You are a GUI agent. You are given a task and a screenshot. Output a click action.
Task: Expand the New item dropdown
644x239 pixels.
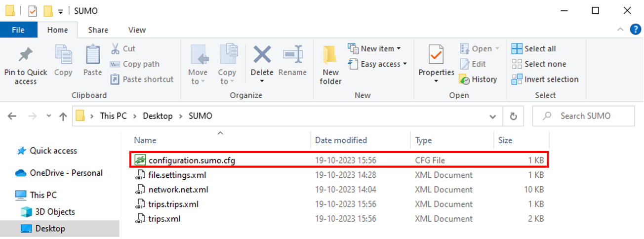coord(399,48)
